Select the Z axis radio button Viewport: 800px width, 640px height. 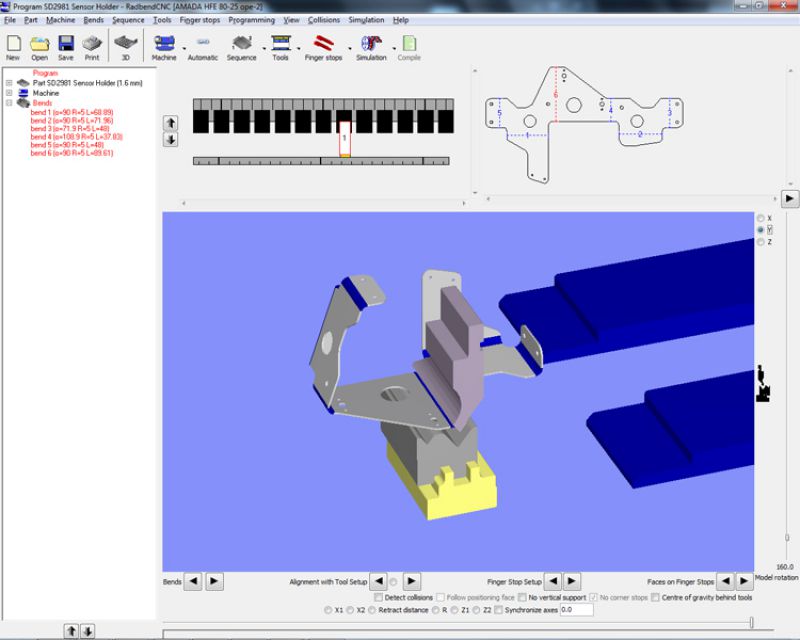[761, 242]
